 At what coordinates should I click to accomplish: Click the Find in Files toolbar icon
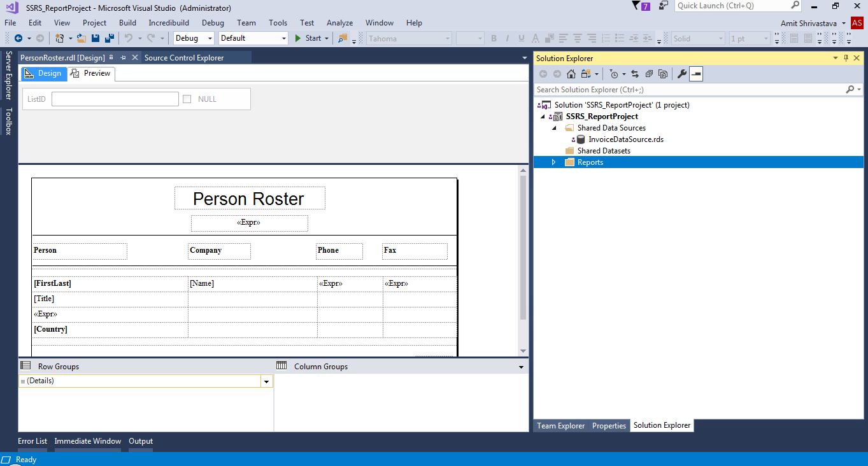[x=343, y=38]
